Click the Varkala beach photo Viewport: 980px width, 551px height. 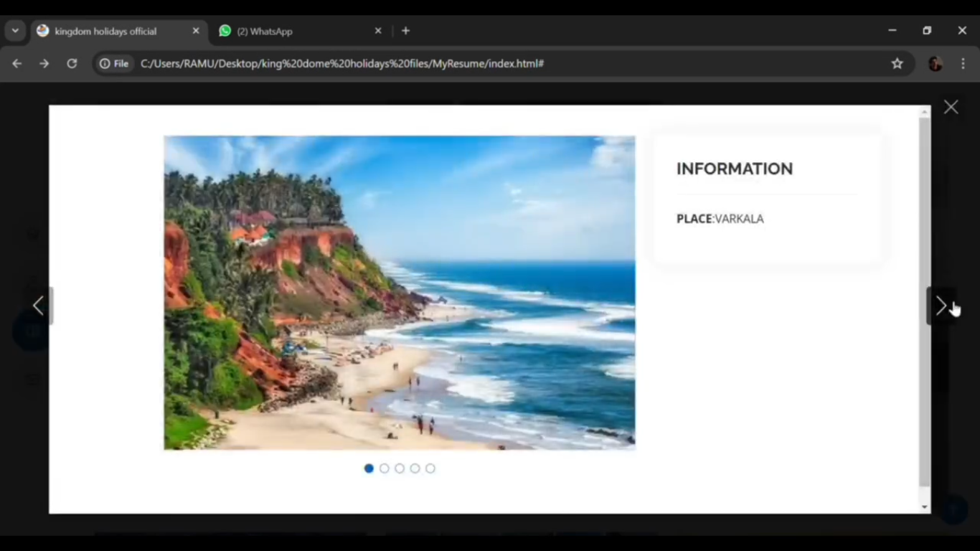click(400, 293)
